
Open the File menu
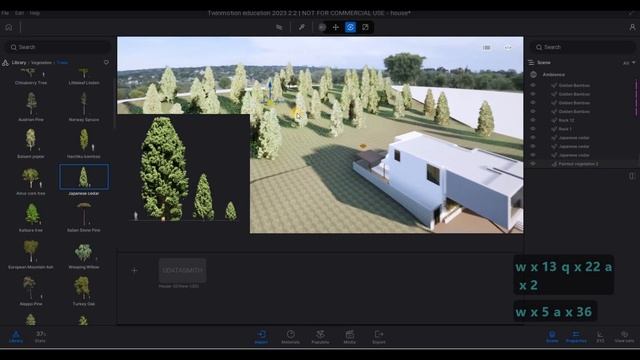[5, 13]
